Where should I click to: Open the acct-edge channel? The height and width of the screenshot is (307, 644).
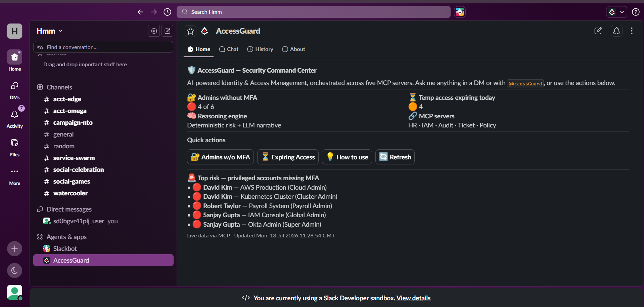tap(103, 99)
